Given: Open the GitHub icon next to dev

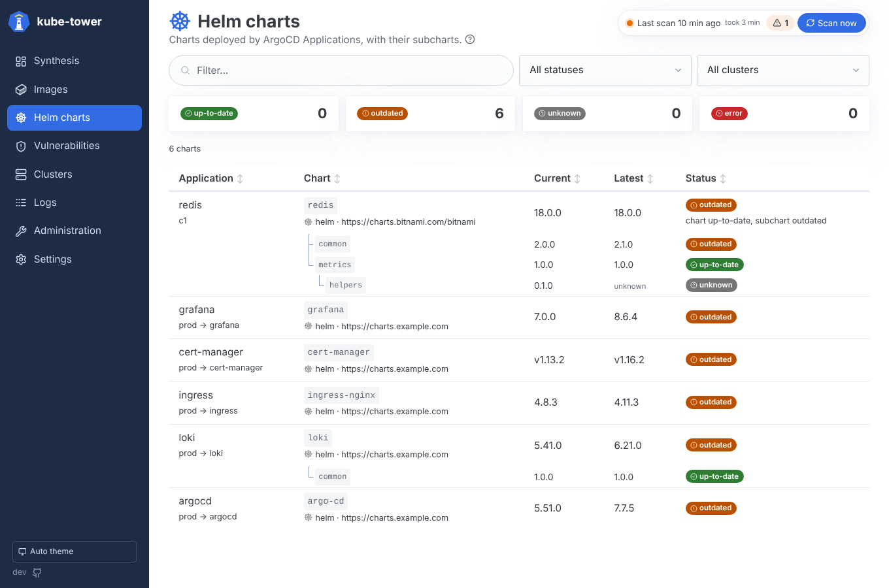Looking at the screenshot, I should [x=37, y=573].
